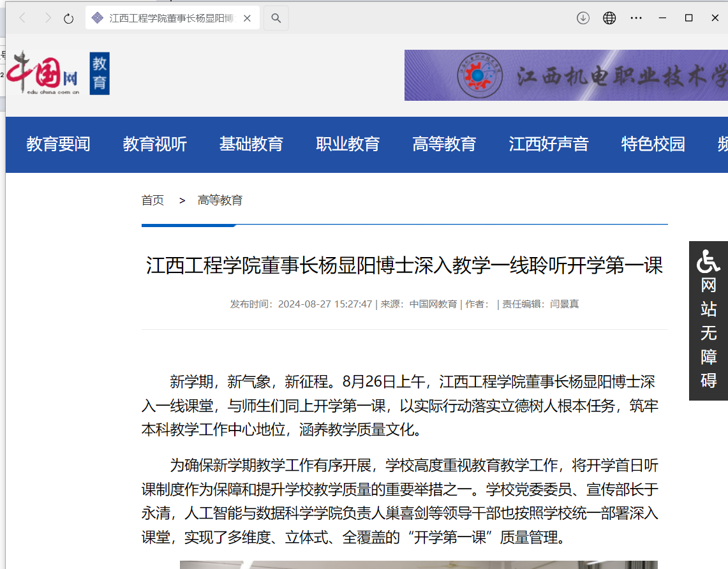Image resolution: width=728 pixels, height=569 pixels.
Task: Open the 教育视听 menu item
Action: (x=155, y=144)
